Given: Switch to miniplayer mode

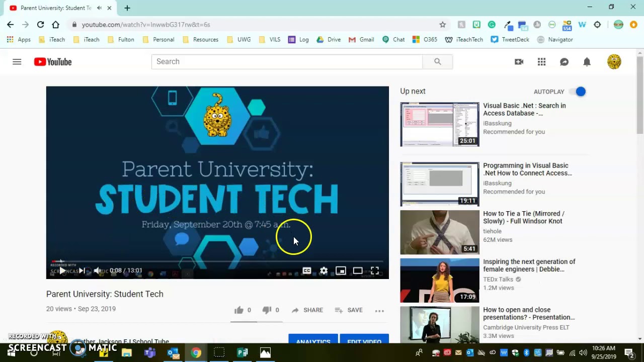Looking at the screenshot, I should [x=341, y=270].
